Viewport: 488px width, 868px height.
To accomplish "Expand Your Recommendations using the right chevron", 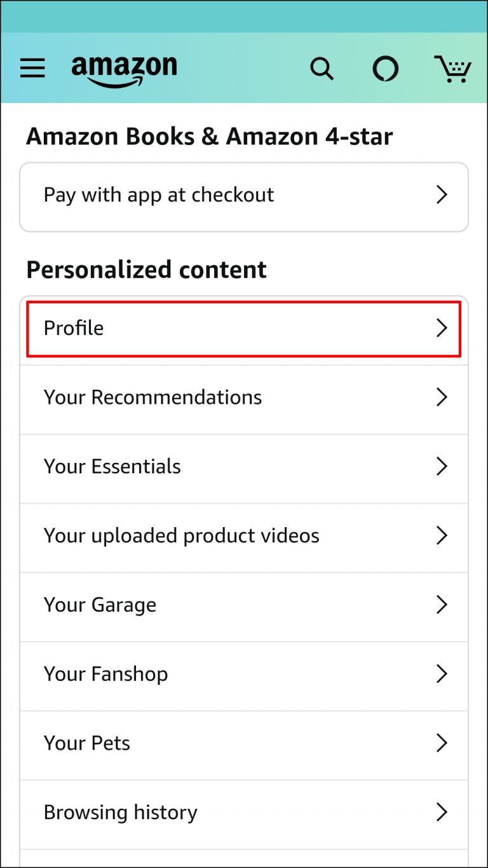I will [442, 397].
